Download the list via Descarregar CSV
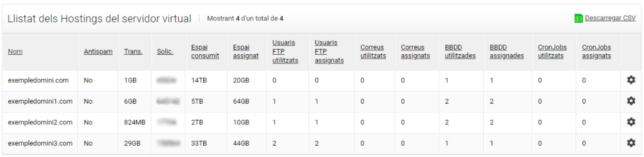The height and width of the screenshot is (157, 644). (610, 18)
